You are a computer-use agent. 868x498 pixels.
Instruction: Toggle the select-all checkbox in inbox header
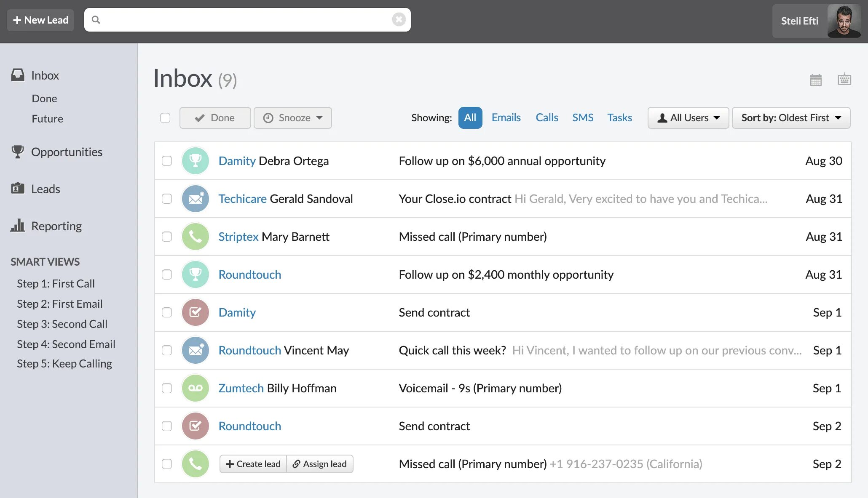[x=165, y=117]
